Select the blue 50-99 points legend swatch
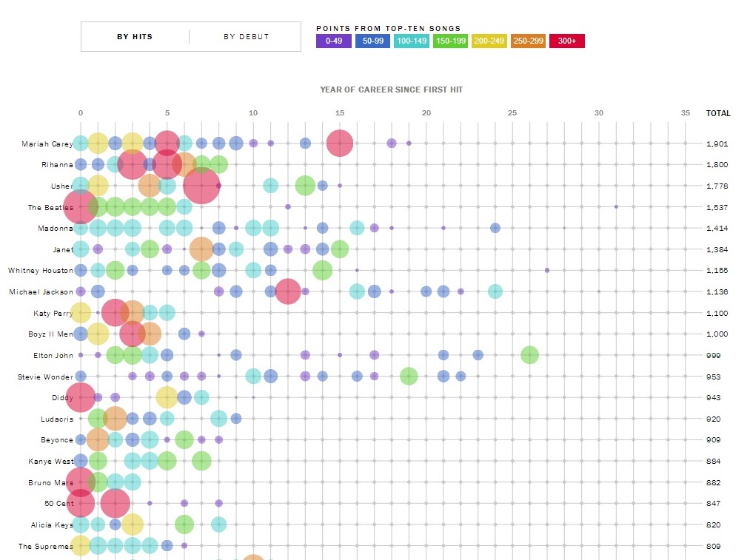The height and width of the screenshot is (560, 750). pyautogui.click(x=372, y=41)
